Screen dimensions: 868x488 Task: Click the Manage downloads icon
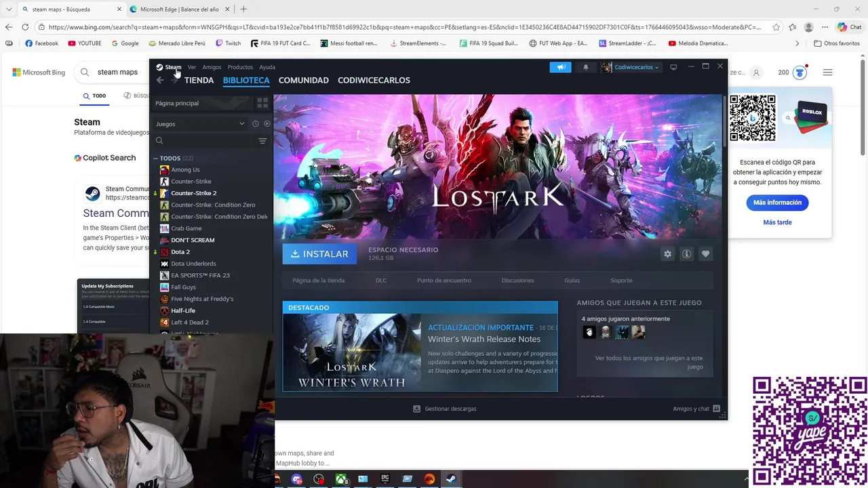(417, 409)
